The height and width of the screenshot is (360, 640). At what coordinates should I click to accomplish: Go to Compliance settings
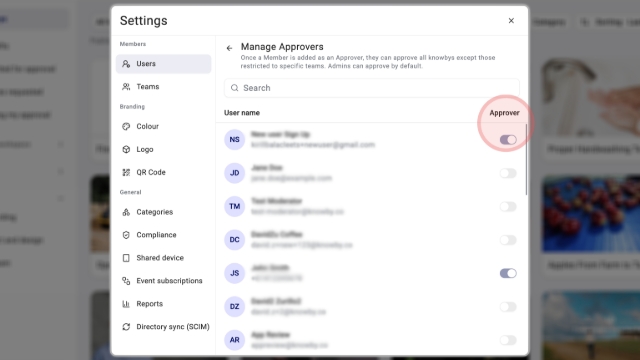point(163,235)
